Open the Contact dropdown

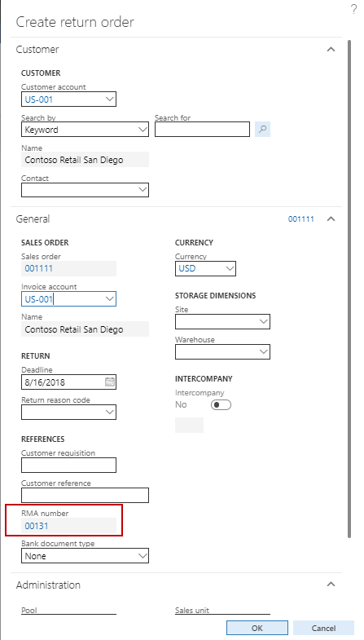coord(85,190)
